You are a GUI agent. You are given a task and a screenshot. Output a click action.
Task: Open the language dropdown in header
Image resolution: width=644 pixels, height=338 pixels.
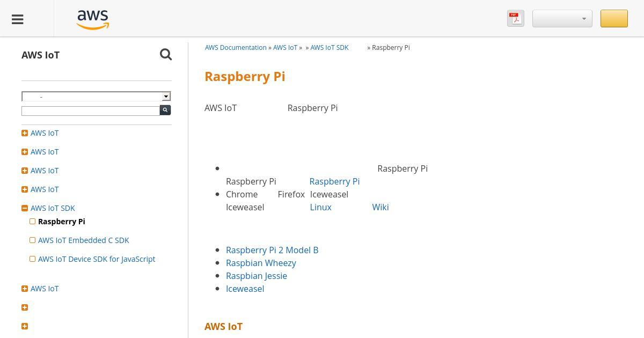pos(562,18)
